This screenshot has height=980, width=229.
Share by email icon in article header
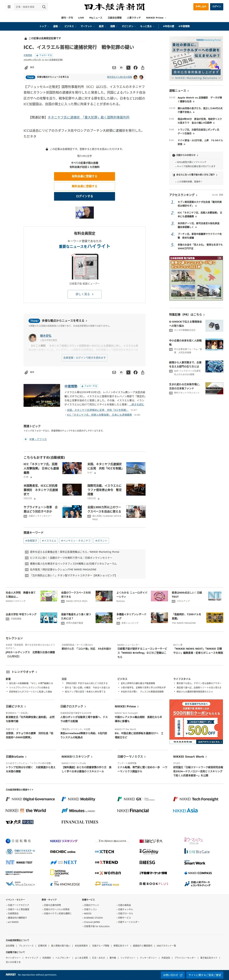pyautogui.click(x=114, y=68)
